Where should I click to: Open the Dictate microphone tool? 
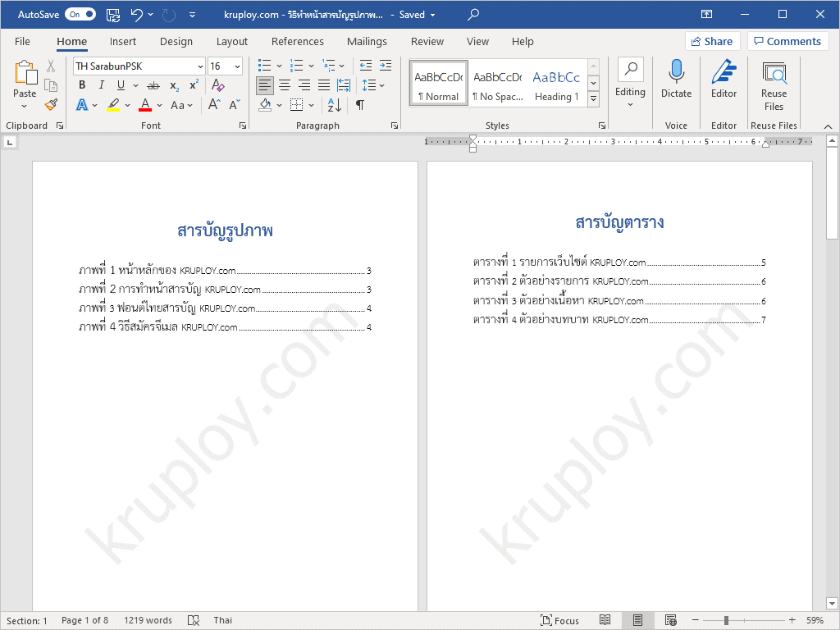[676, 79]
